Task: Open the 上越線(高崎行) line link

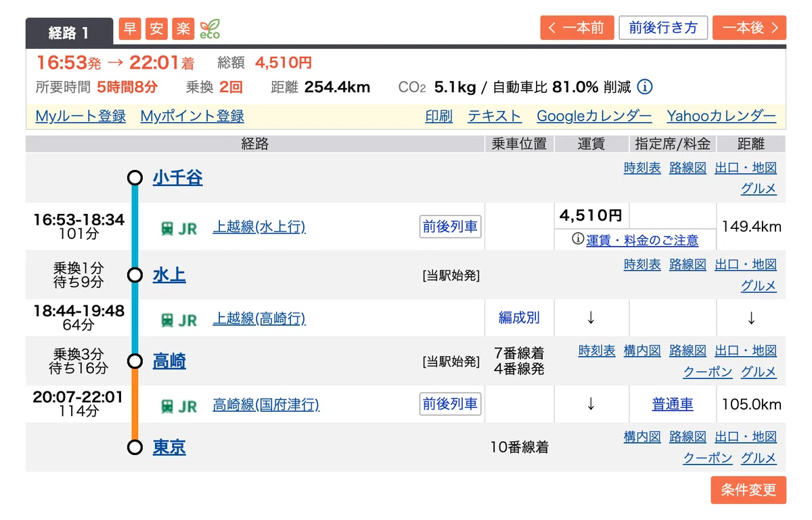Action: [x=259, y=318]
